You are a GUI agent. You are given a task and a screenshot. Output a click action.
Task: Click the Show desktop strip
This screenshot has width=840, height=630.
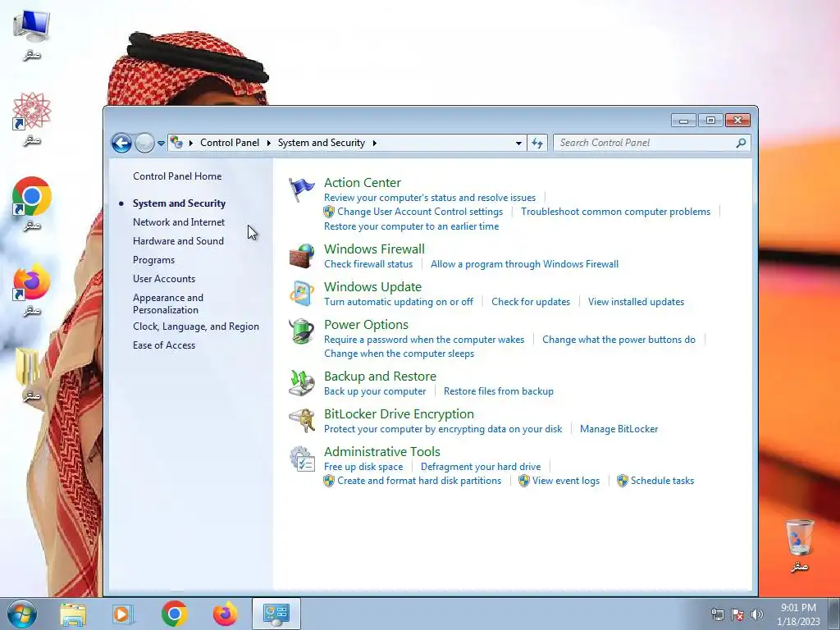[x=833, y=614]
